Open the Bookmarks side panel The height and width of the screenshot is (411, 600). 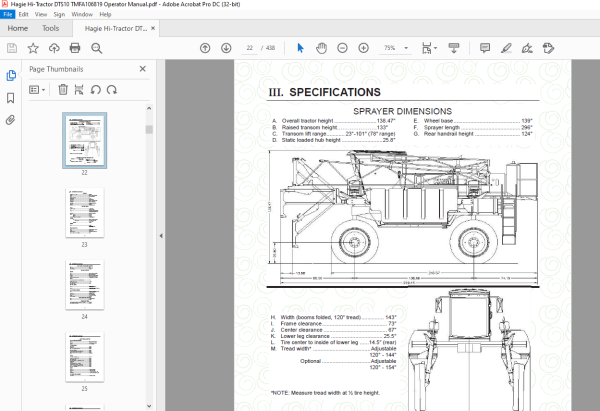click(11, 98)
